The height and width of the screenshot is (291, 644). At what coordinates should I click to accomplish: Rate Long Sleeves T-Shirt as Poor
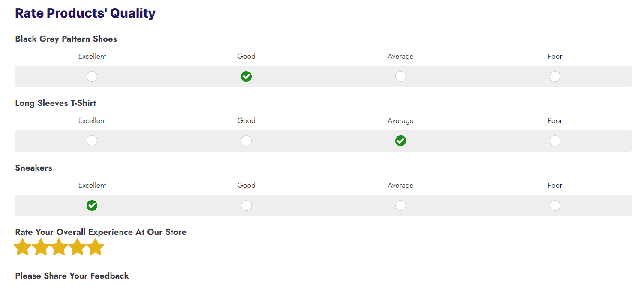tap(555, 141)
